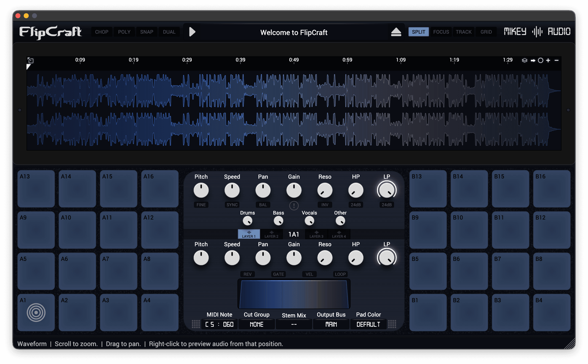588x364 pixels.
Task: Select pad B16
Action: (552, 189)
